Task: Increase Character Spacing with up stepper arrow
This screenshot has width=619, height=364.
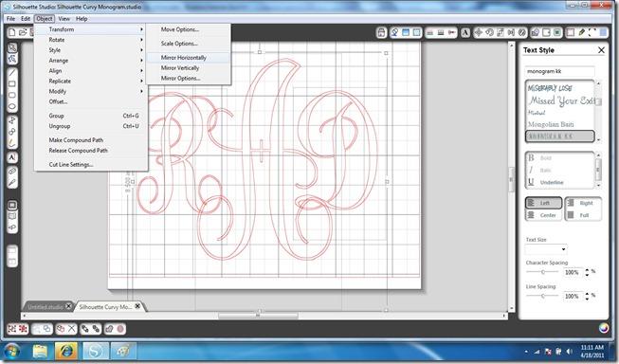Action: pyautogui.click(x=587, y=270)
